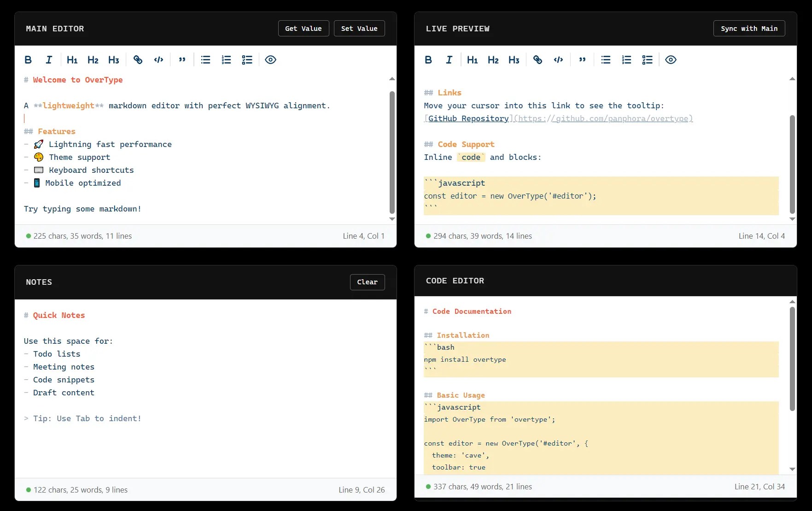Create numbered list in Live Preview
812x511 pixels.
tap(626, 59)
